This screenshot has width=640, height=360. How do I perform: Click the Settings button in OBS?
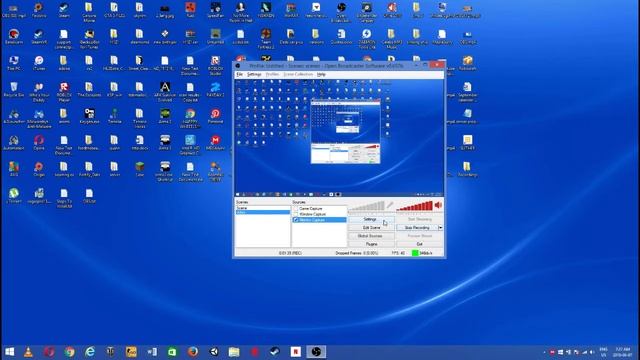(371, 219)
